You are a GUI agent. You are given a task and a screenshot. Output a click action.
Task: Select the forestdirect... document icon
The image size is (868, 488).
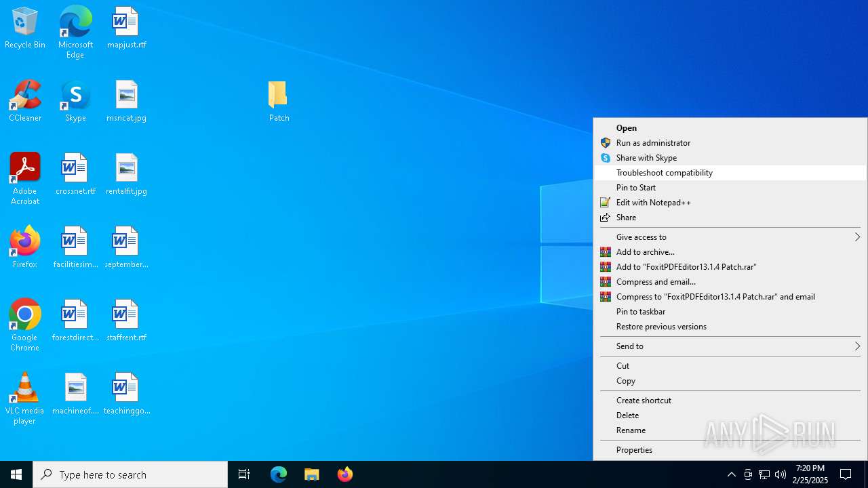coord(75,321)
